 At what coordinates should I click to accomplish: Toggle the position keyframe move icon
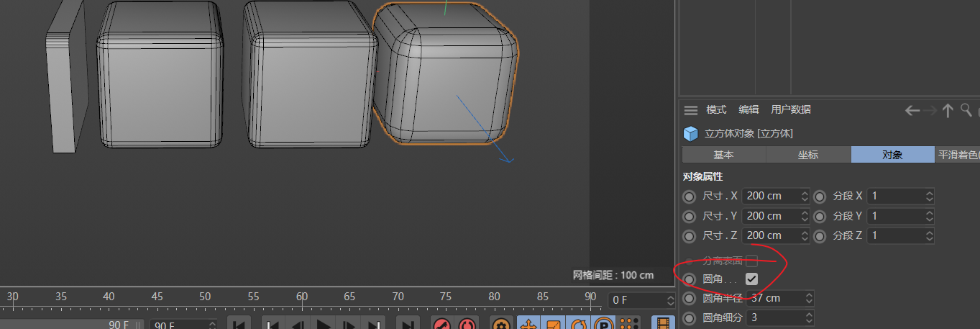(528, 325)
